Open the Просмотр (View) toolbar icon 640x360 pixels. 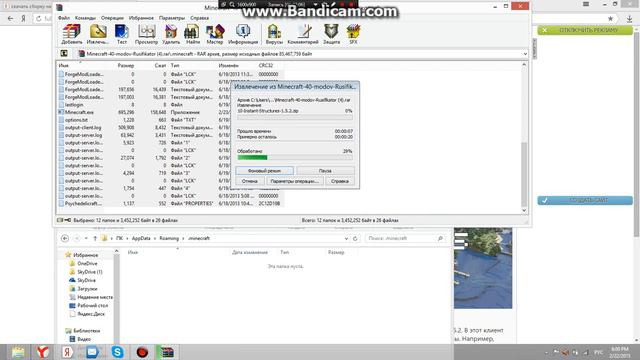coord(146,34)
